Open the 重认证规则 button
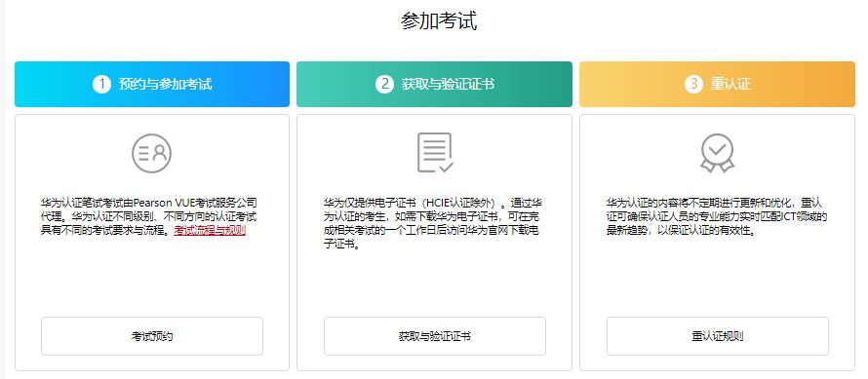Viewport: 868px width, 379px height. click(x=718, y=336)
